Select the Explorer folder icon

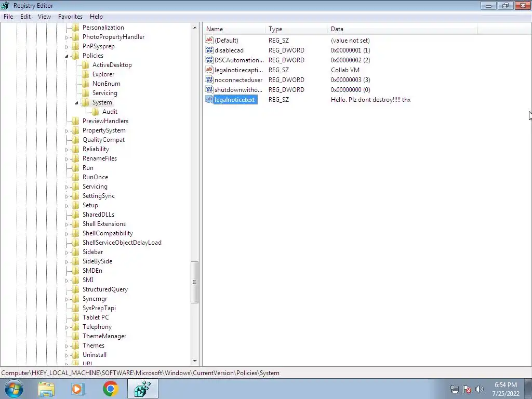tap(86, 74)
